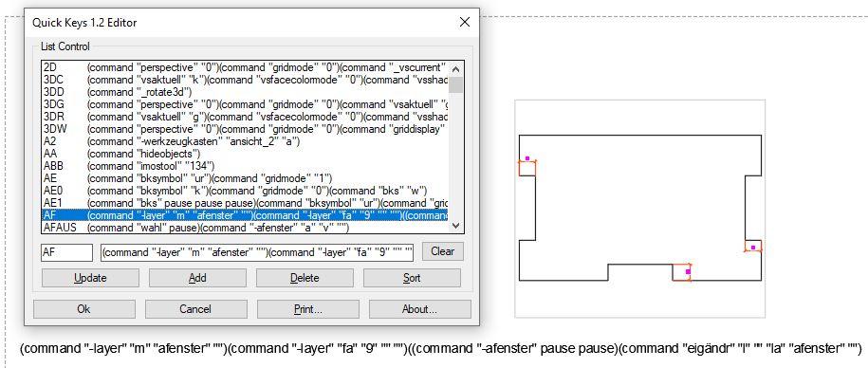
Task: Click the Delete button
Action: 305,278
